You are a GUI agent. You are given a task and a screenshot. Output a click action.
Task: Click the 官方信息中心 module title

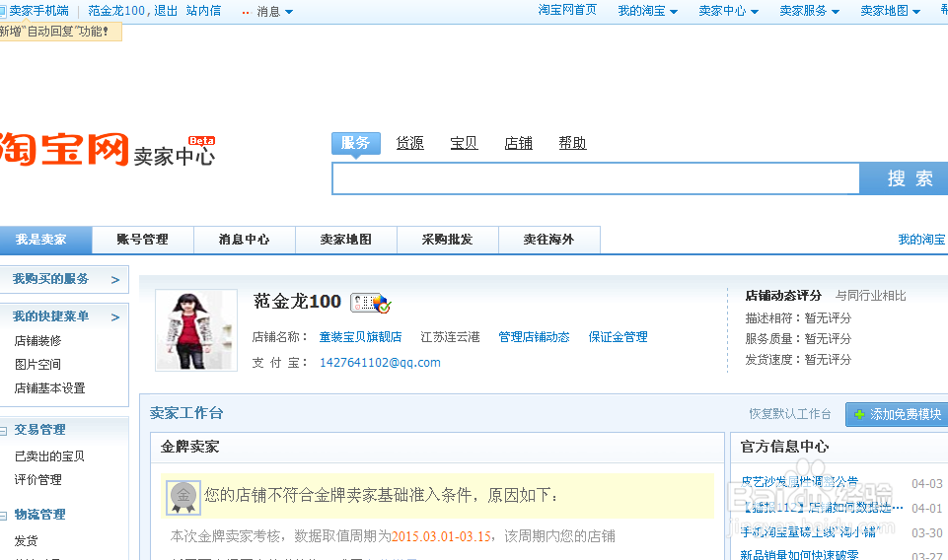784,447
